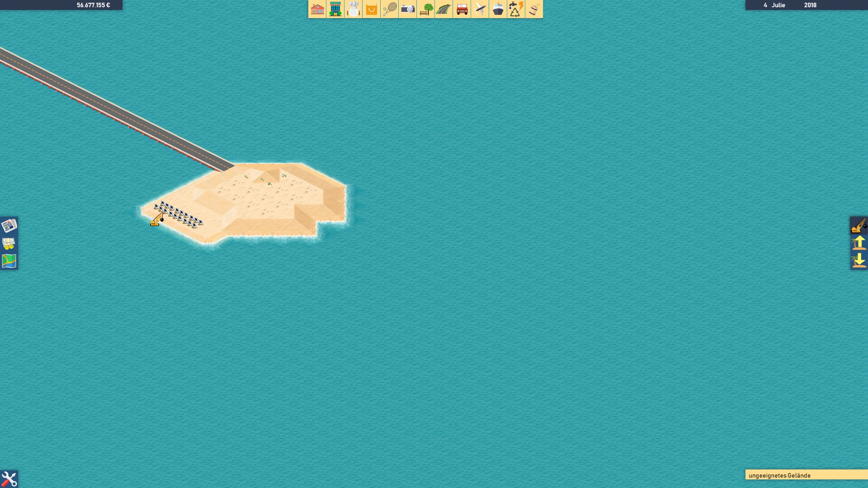Select the shopping facilities tool
Image resolution: width=868 pixels, height=488 pixels.
click(371, 9)
